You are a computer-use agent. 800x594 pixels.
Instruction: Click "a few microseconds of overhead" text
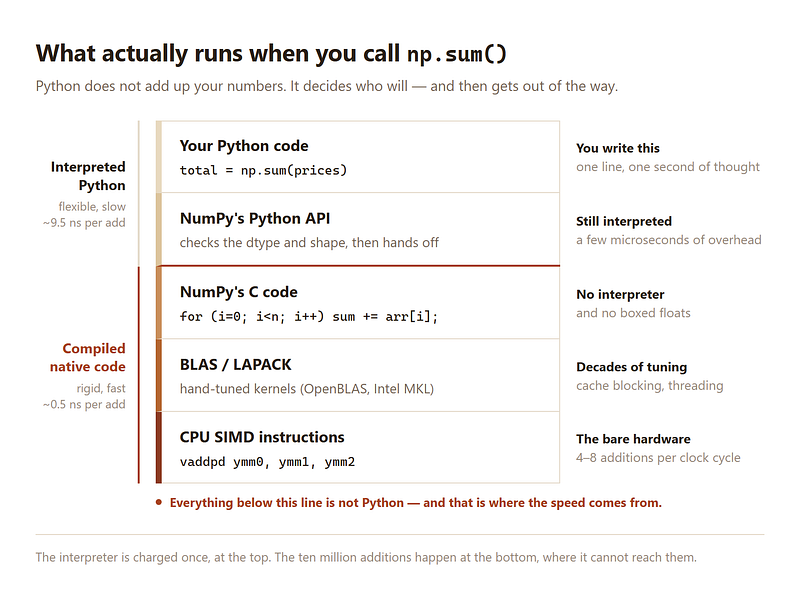tap(669, 240)
